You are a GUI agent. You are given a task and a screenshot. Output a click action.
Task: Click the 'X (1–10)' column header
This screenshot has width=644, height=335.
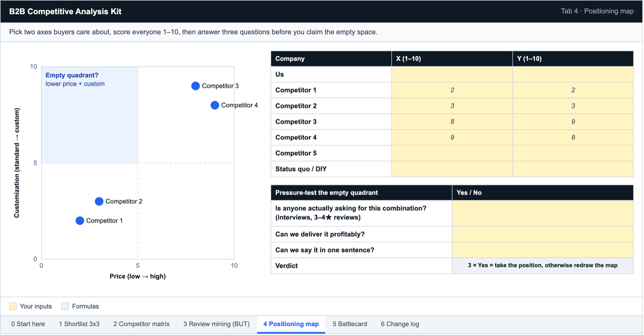click(452, 59)
